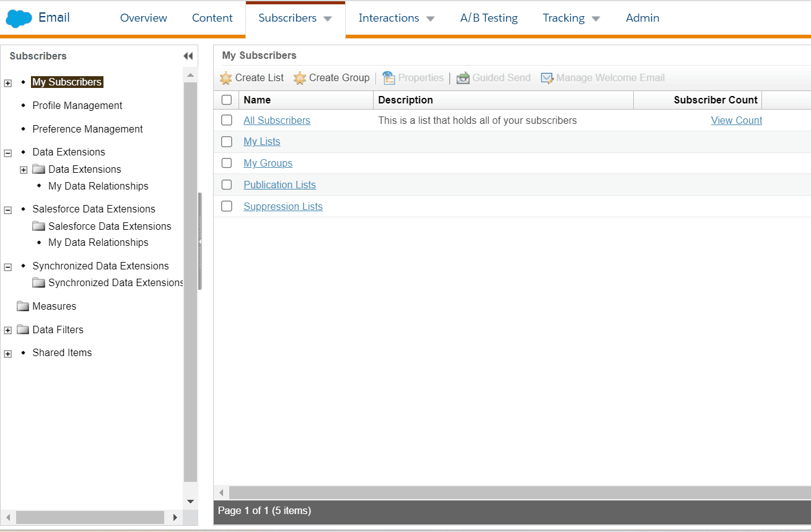
Task: Collapse the Synchronized Data Extensions node
Action: 7,266
